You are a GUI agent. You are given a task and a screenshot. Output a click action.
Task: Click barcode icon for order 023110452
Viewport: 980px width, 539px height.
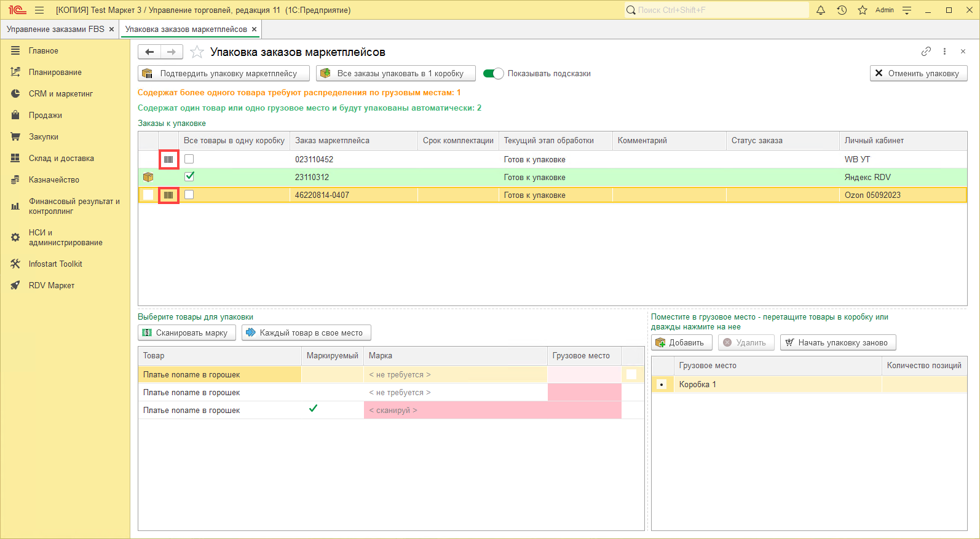point(168,159)
